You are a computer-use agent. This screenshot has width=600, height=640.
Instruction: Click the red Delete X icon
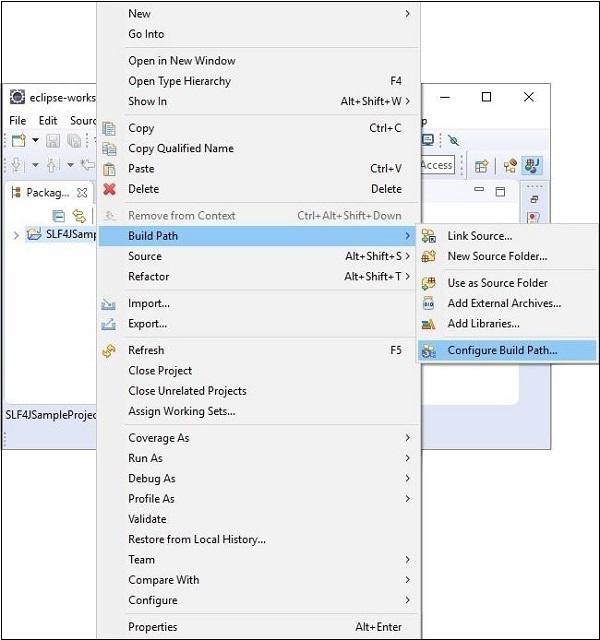(x=109, y=189)
